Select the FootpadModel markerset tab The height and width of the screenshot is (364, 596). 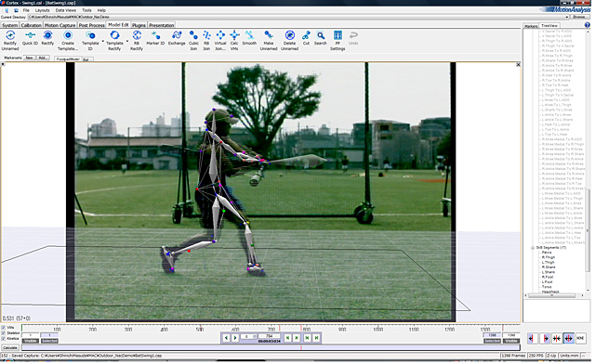tap(68, 59)
